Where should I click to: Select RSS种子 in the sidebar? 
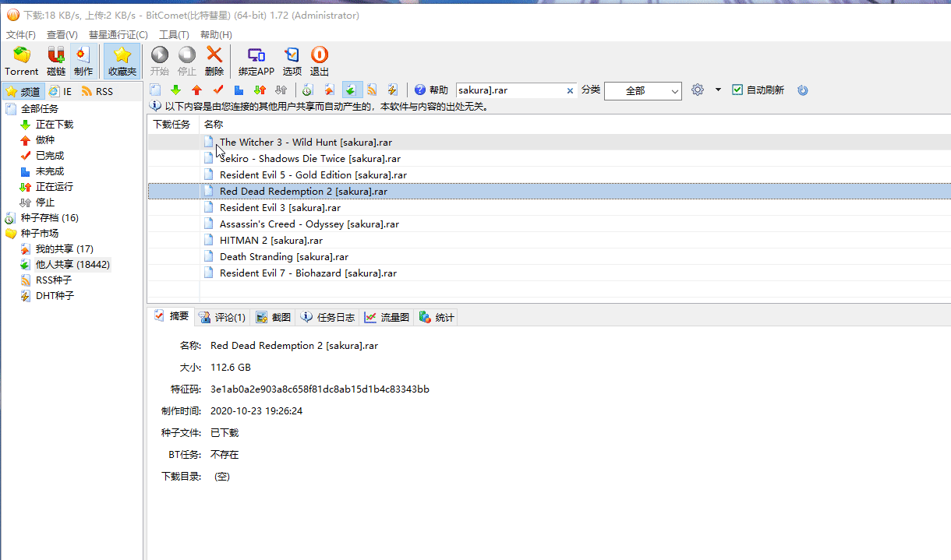53,280
